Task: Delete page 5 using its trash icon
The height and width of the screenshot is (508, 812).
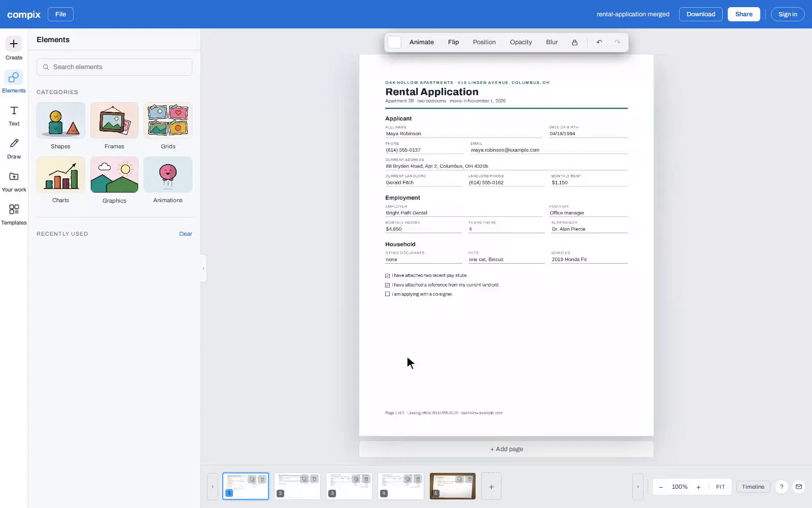Action: click(470, 479)
